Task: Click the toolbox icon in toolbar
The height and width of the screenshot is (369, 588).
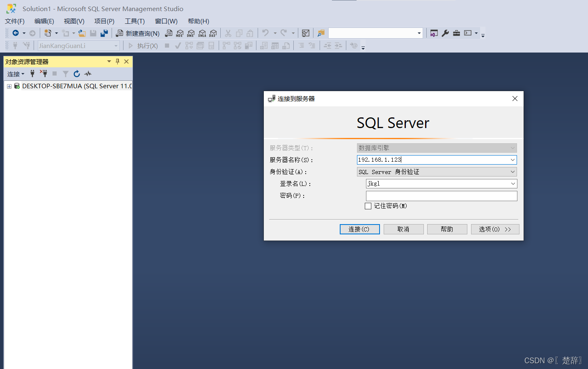Action: [456, 33]
